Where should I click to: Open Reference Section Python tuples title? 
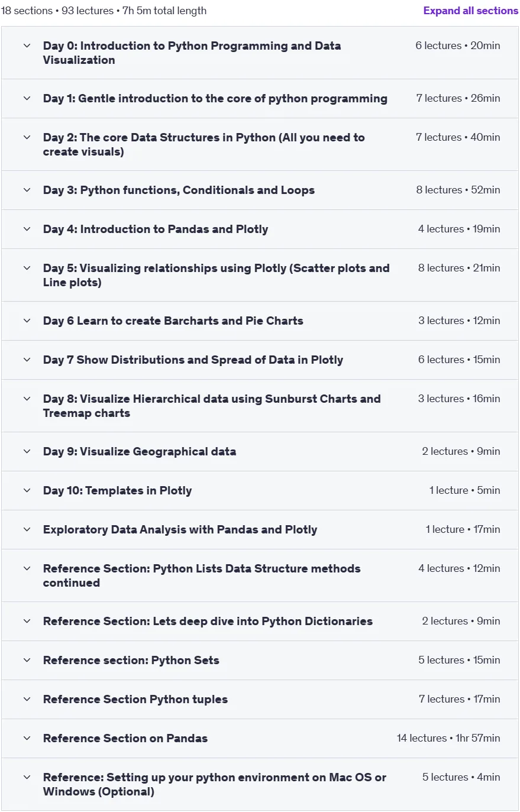[x=135, y=699]
